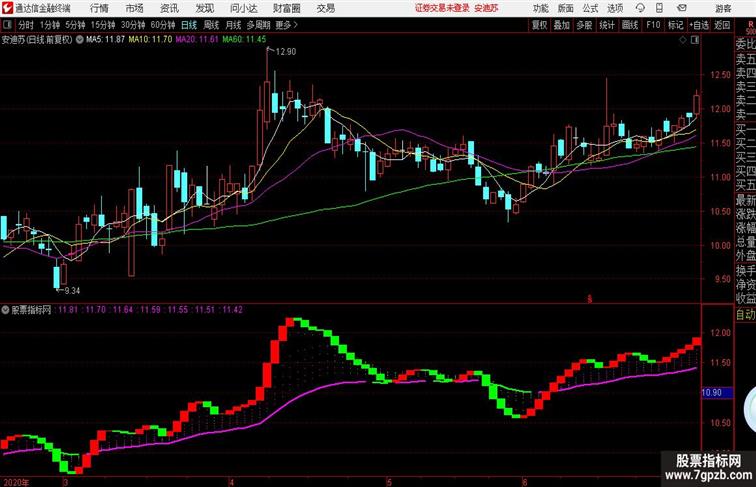Open the 选项 menu
This screenshot has width=756, height=487.
pyautogui.click(x=615, y=8)
